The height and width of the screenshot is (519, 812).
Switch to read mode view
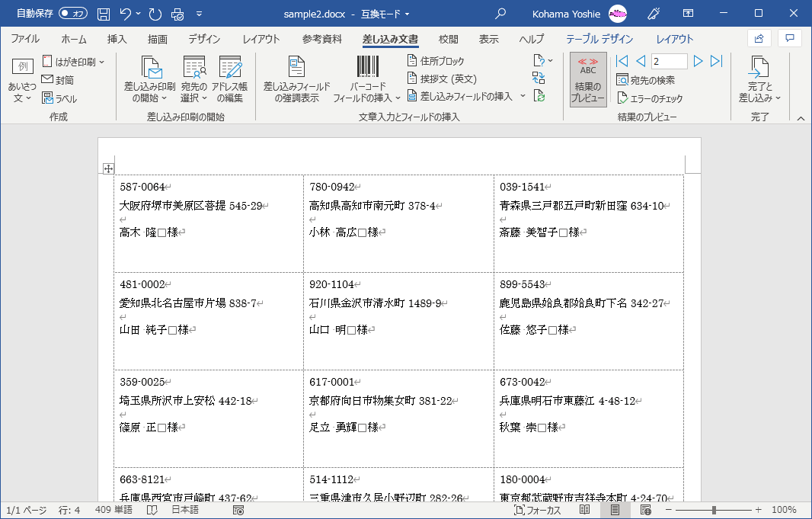point(585,510)
